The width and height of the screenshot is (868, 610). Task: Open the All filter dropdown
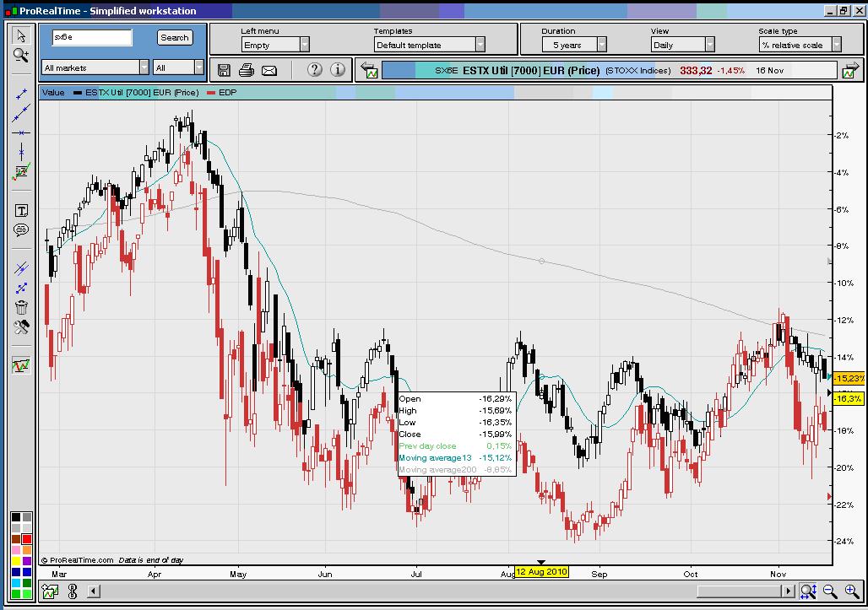(x=178, y=67)
